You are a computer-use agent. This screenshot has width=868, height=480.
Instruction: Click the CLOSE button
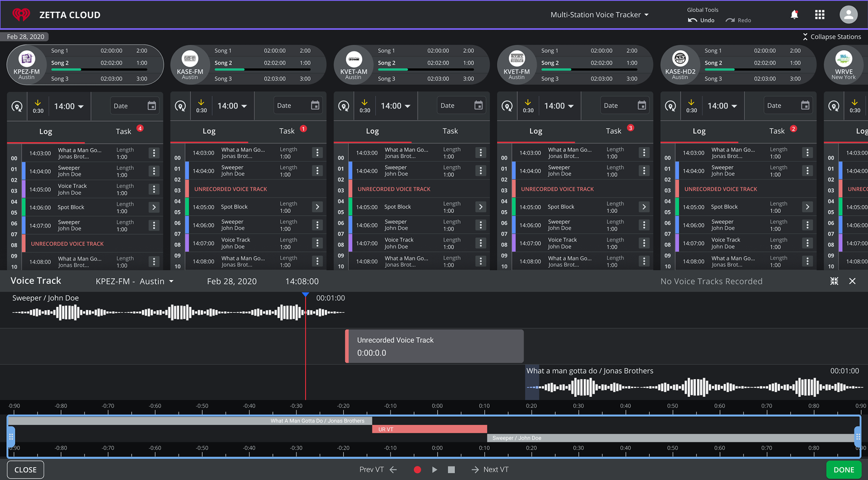tap(25, 470)
